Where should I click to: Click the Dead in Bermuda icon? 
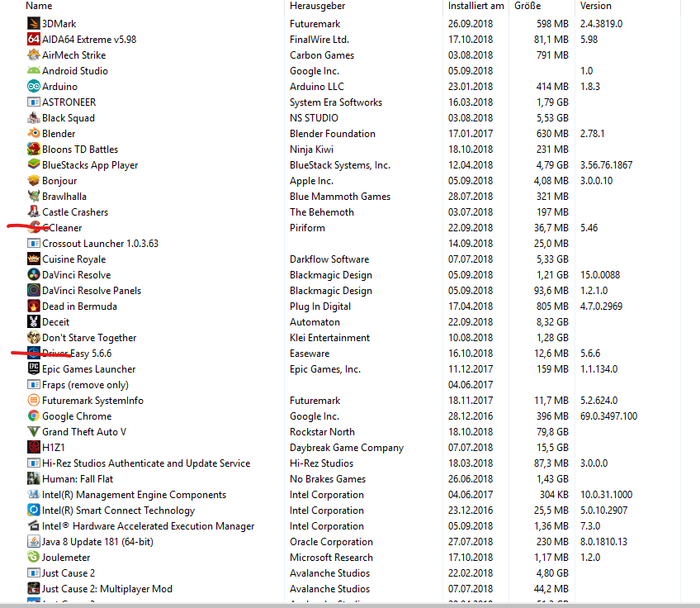click(34, 306)
